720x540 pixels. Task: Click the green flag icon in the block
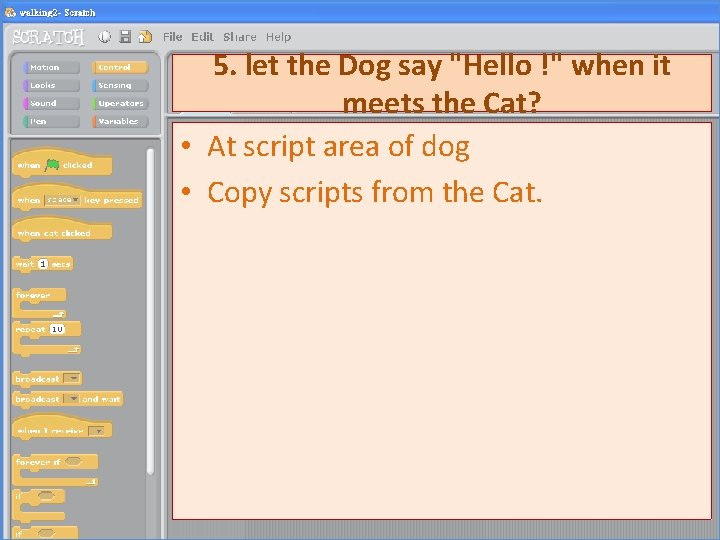point(52,165)
